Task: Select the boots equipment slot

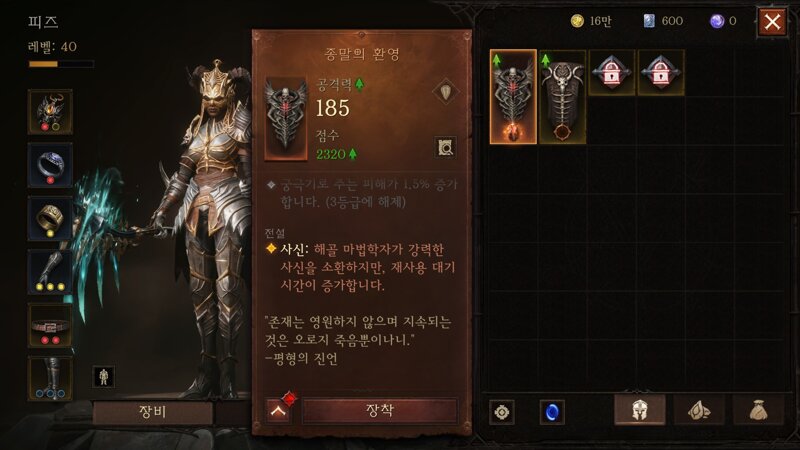Action: pos(50,378)
